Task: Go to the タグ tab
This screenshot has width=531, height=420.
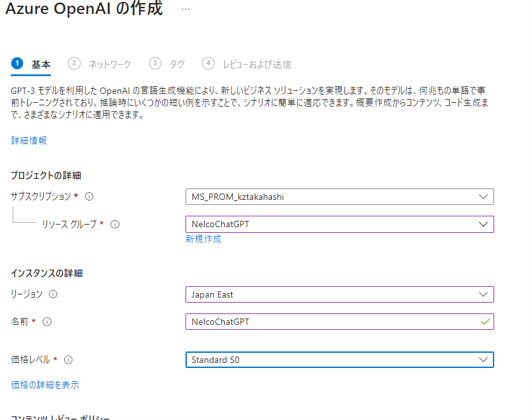Action: (177, 64)
